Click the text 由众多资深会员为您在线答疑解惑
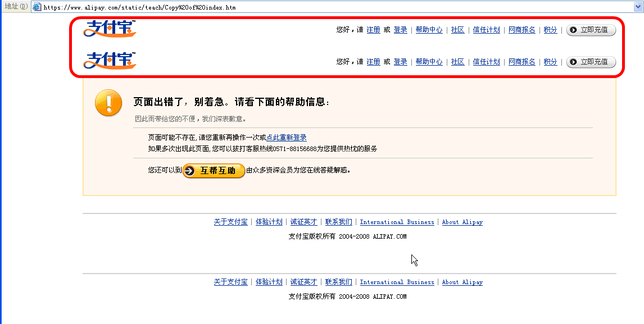 (298, 170)
